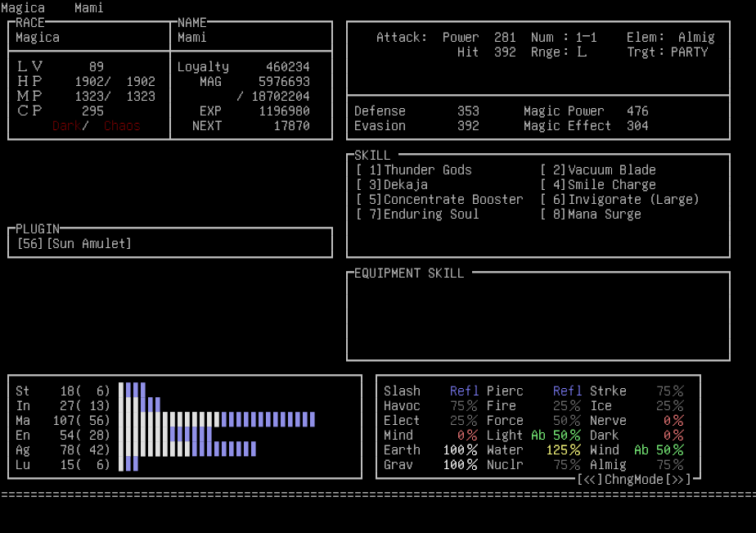Click the EXP value 1196980
Screen dimensions: 756x533
click(284, 111)
